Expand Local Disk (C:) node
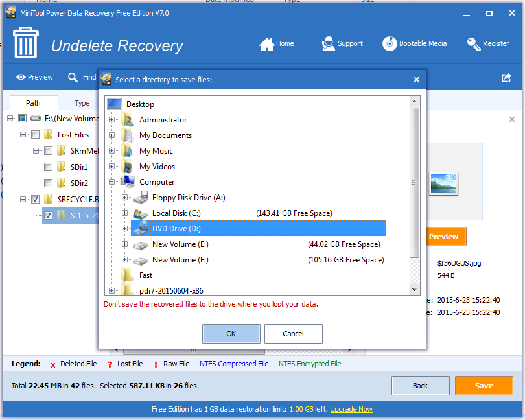 click(124, 213)
